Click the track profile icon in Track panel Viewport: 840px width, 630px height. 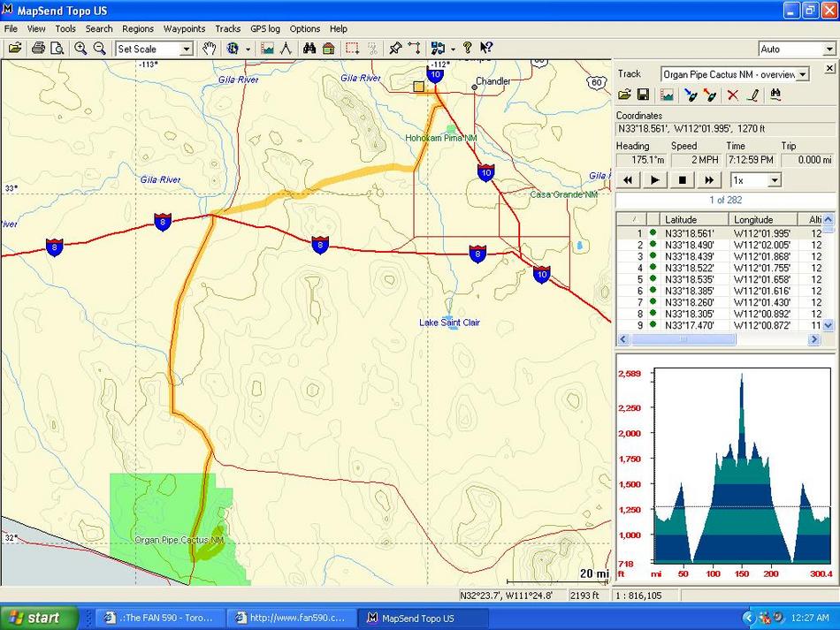click(667, 95)
